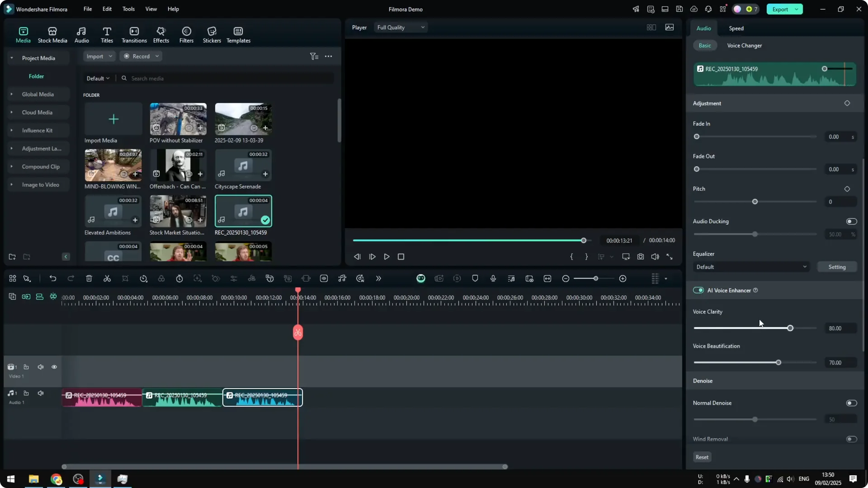Click the Stickers panel icon
Image resolution: width=868 pixels, height=488 pixels.
pyautogui.click(x=212, y=34)
